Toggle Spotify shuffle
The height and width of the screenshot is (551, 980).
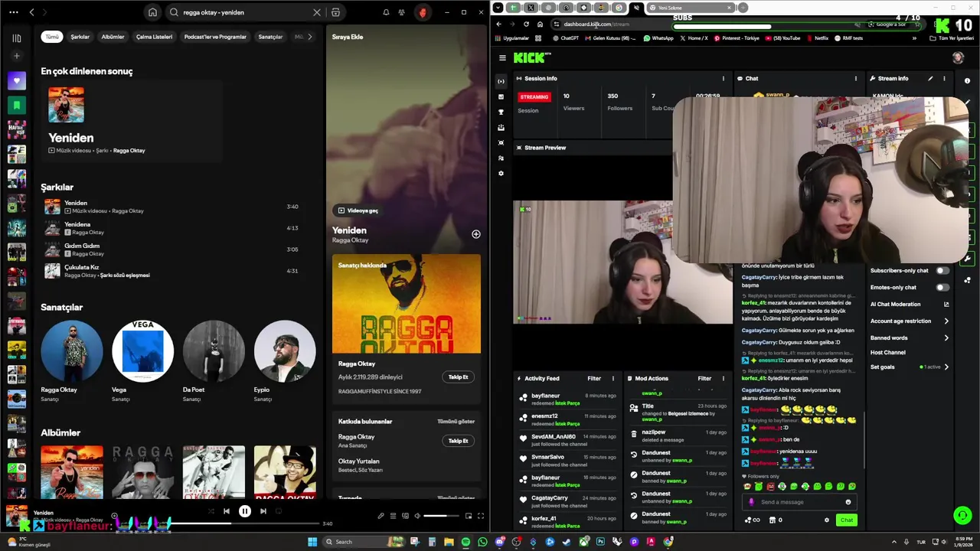pyautogui.click(x=211, y=511)
